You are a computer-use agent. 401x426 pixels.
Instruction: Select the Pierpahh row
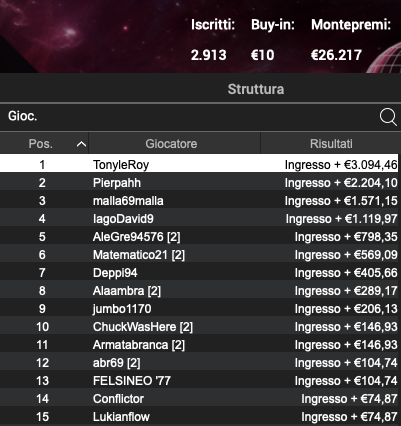click(199, 183)
